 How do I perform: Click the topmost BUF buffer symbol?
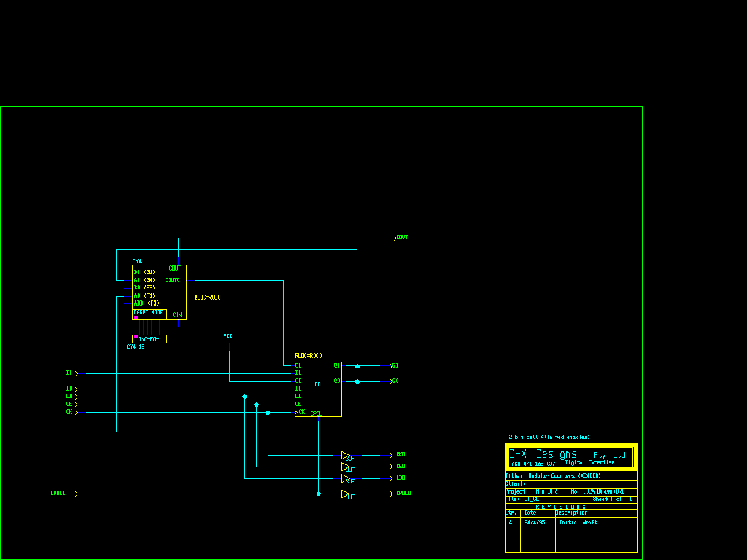347,456
